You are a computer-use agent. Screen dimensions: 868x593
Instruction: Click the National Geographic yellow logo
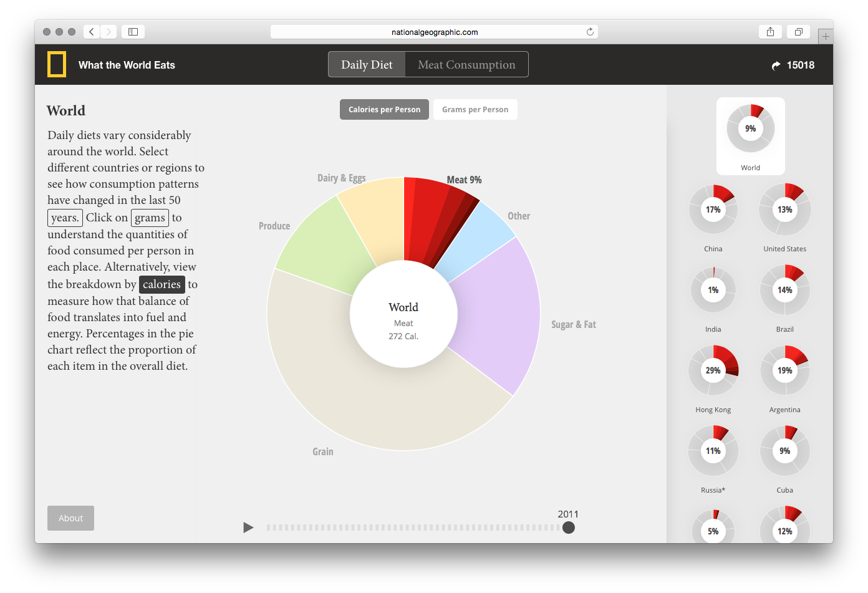coord(57,65)
